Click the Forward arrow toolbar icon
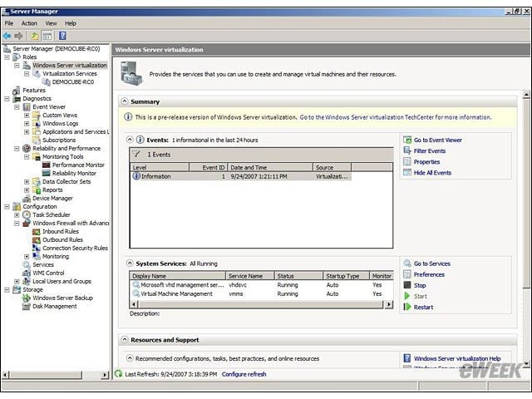Screen dimensions: 532x399 [x=18, y=36]
